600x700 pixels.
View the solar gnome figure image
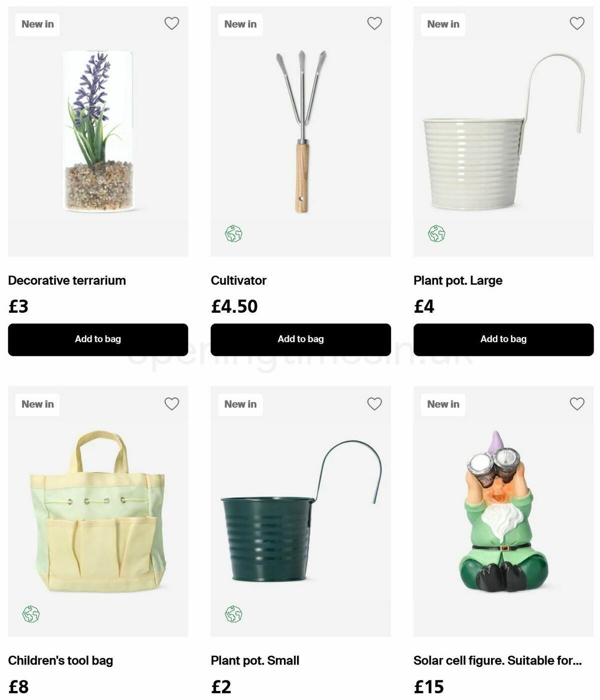pos(503,511)
